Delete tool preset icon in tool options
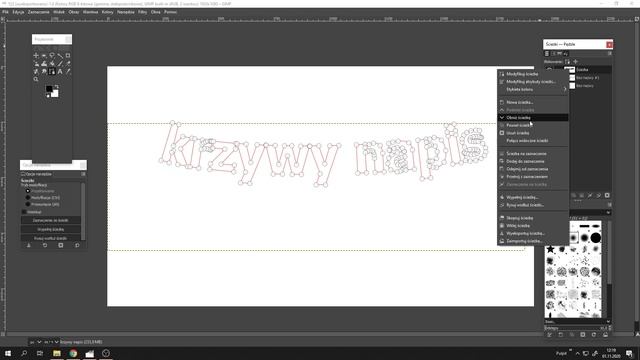 pyautogui.click(x=60, y=245)
